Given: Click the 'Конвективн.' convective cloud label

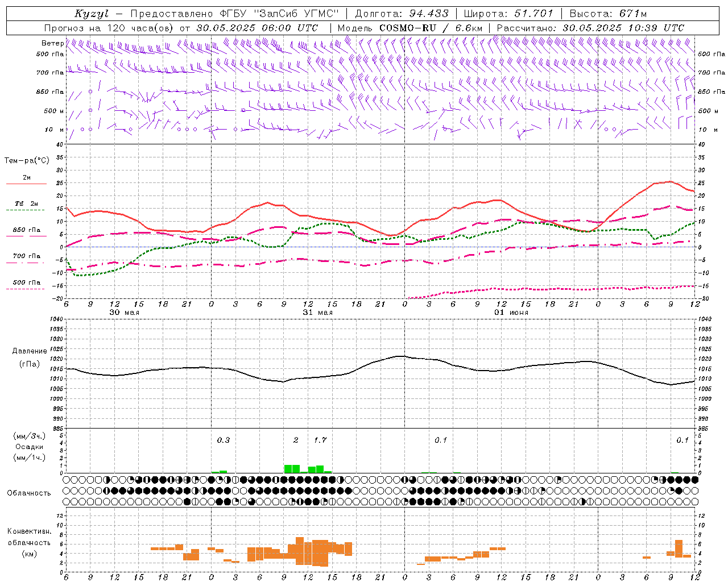Looking at the screenshot, I should (x=29, y=531).
